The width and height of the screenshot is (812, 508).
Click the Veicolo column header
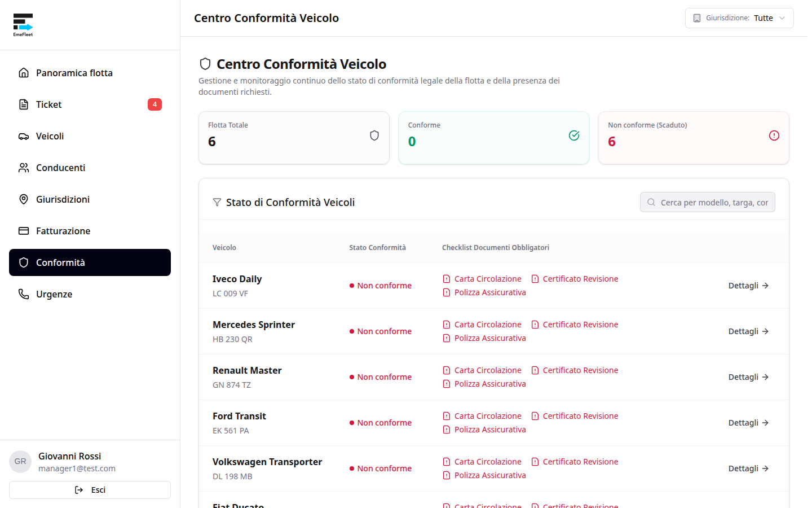click(x=224, y=248)
